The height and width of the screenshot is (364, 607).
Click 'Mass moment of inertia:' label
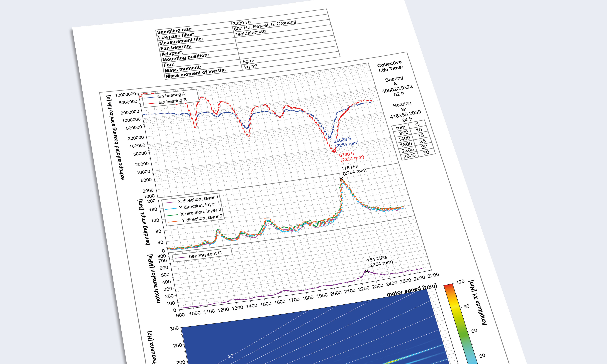[x=196, y=73]
